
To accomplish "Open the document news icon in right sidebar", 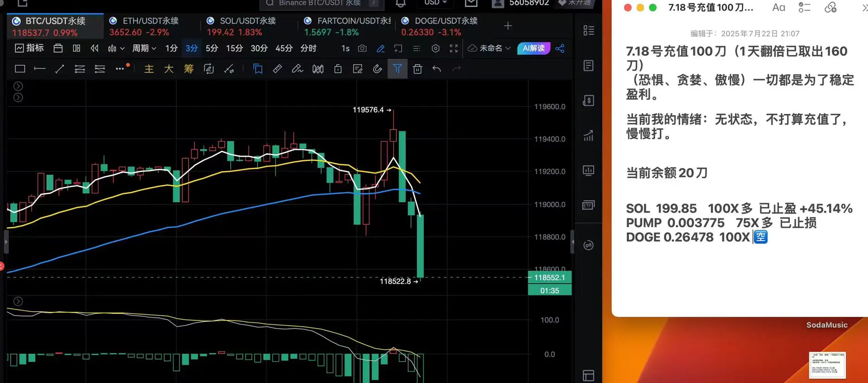I will 589,66.
